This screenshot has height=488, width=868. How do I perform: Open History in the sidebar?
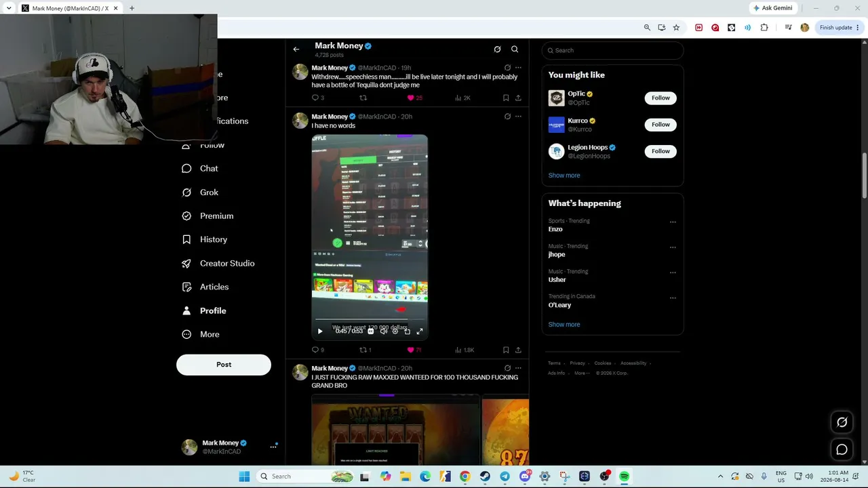[205, 239]
